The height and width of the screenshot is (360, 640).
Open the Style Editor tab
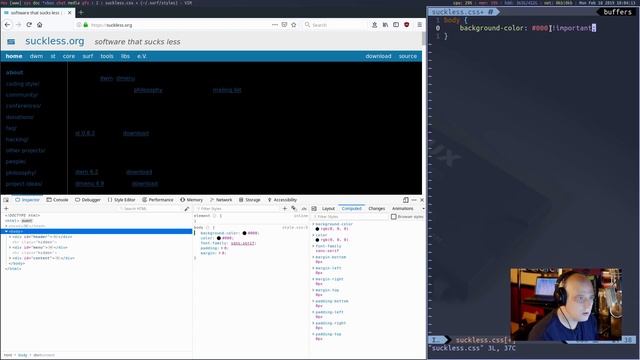point(121,200)
